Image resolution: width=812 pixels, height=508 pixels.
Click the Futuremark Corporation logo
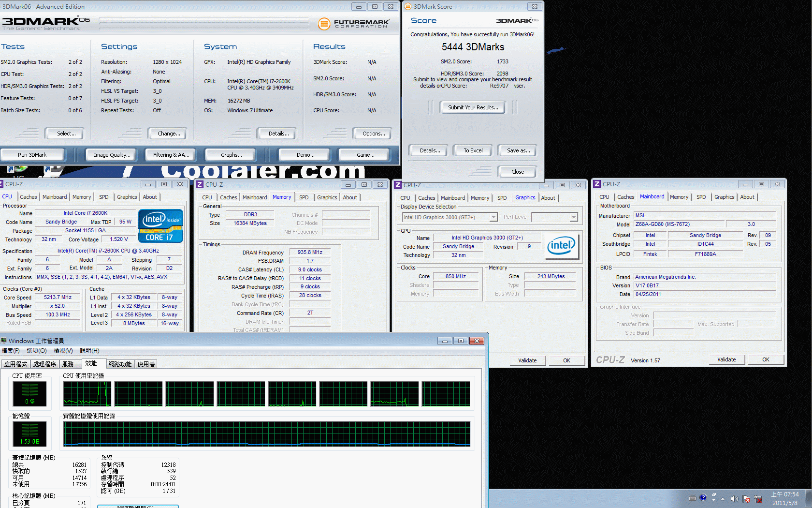[354, 23]
